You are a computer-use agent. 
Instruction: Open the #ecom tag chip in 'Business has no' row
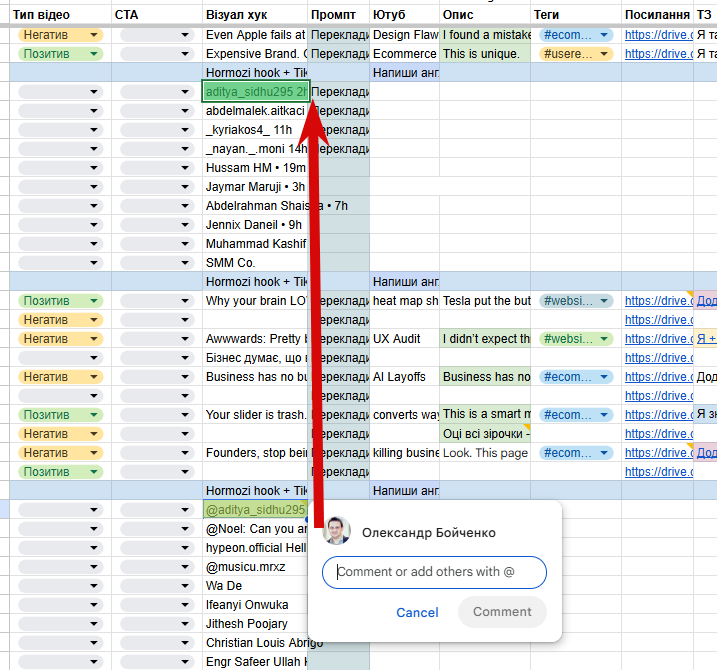pyautogui.click(x=576, y=377)
